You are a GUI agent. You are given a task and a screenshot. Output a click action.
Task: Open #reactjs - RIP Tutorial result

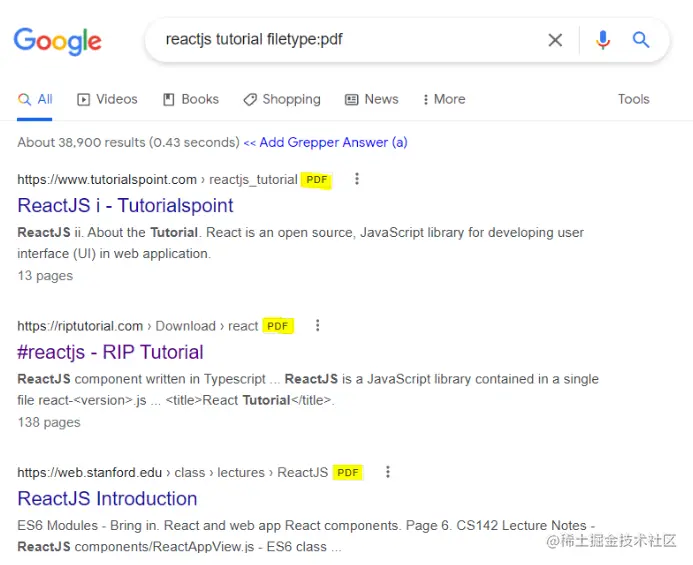pyautogui.click(x=110, y=352)
